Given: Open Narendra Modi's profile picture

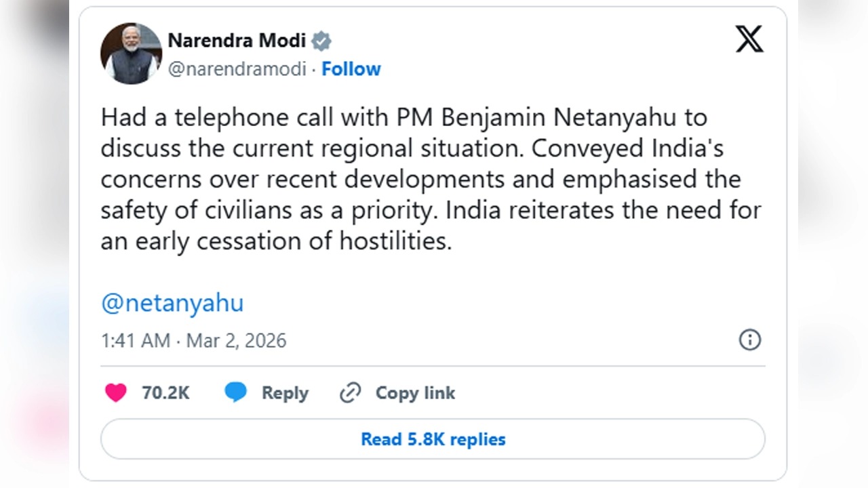Looking at the screenshot, I should point(131,54).
